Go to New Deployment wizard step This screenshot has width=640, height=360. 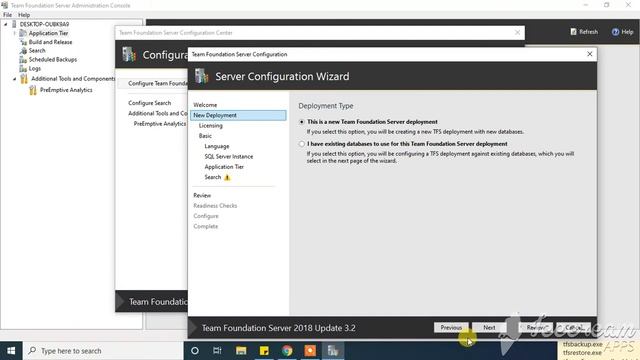238,116
